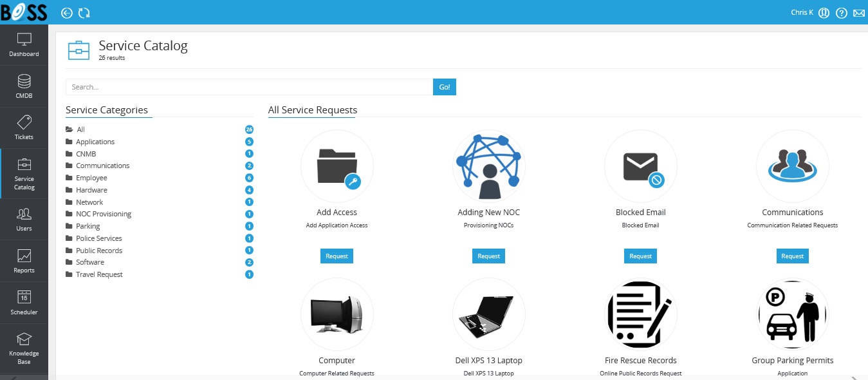Open the help question mark icon
868x380 pixels.
(x=841, y=13)
